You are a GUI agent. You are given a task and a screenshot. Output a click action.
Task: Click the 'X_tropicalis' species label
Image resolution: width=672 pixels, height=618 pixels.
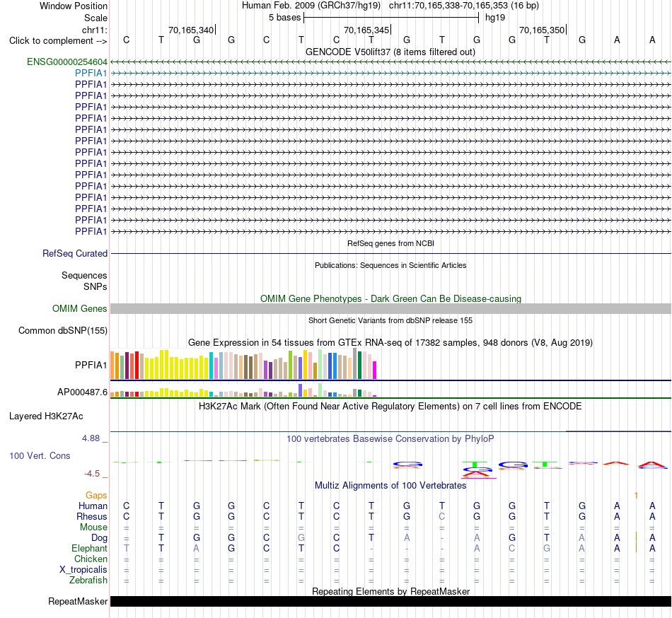pyautogui.click(x=83, y=570)
